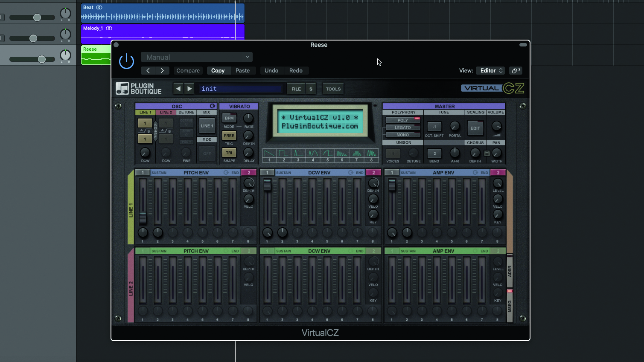Adjust the Melody_1 track volume slider
Image resolution: width=644 pixels, height=362 pixels.
tap(33, 38)
